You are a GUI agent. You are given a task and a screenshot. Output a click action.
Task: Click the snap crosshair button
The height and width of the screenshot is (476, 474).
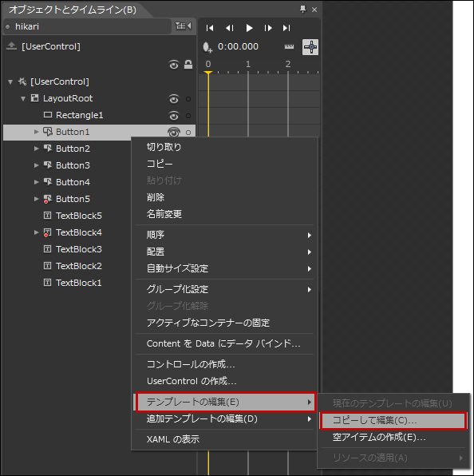(x=310, y=47)
